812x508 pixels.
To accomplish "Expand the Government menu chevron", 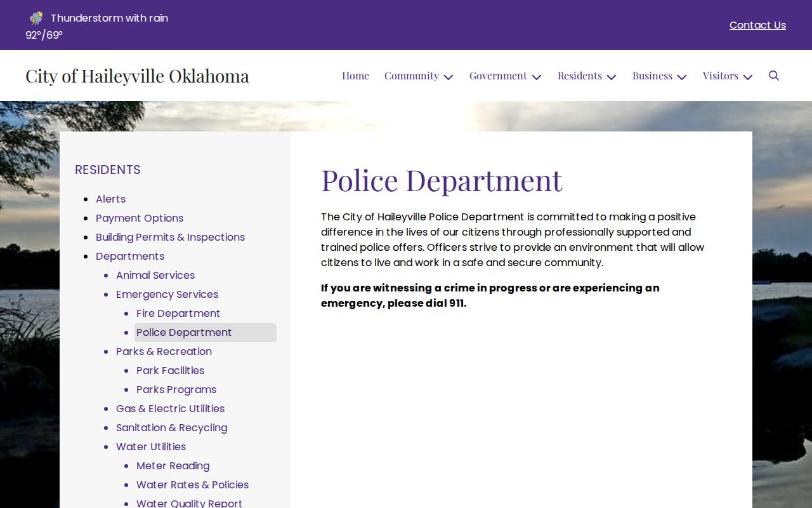I will tap(537, 77).
